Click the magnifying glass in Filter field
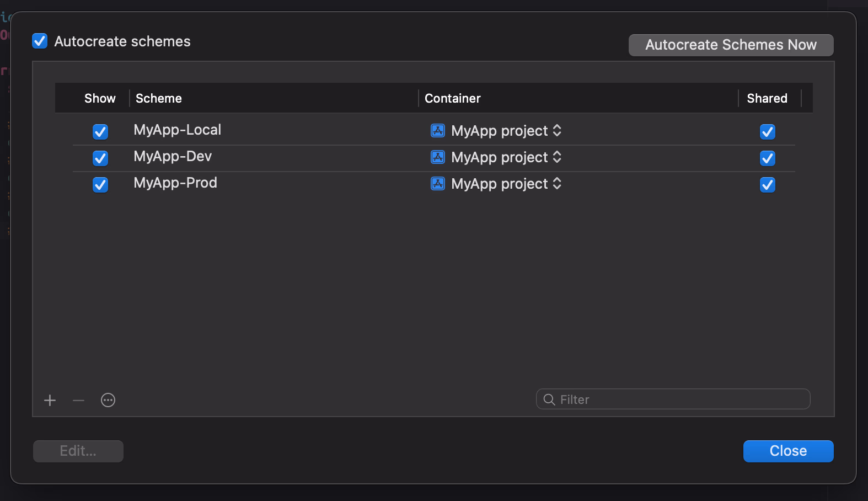 (549, 399)
